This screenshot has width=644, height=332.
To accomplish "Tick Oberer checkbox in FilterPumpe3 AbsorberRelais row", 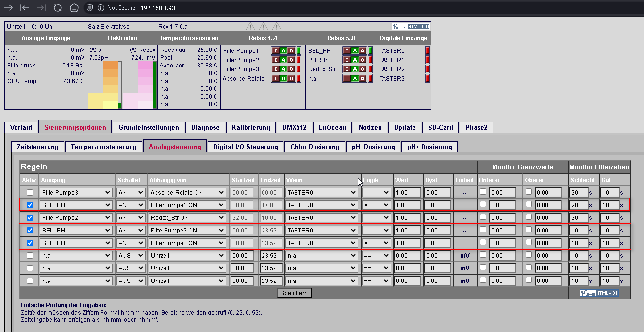I will pos(528,192).
